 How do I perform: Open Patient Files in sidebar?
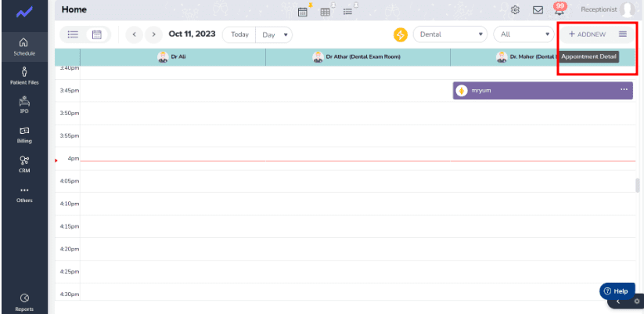tap(23, 75)
